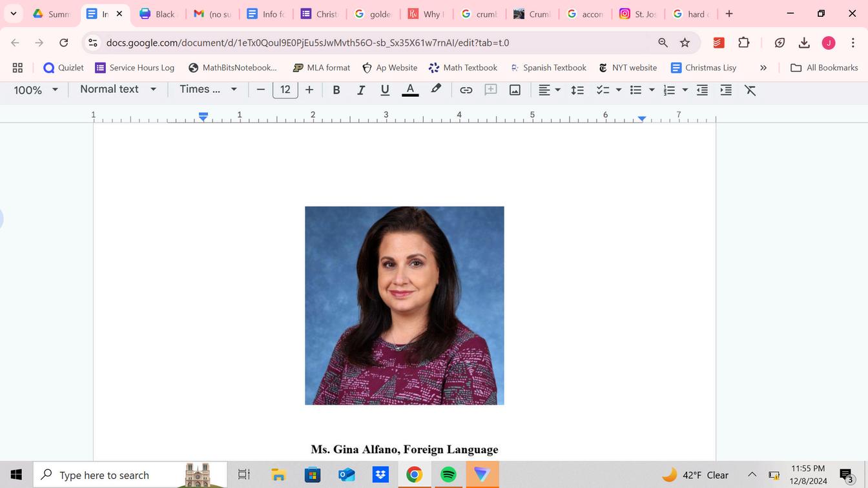
Task: Toggle italic formatting
Action: [x=361, y=90]
